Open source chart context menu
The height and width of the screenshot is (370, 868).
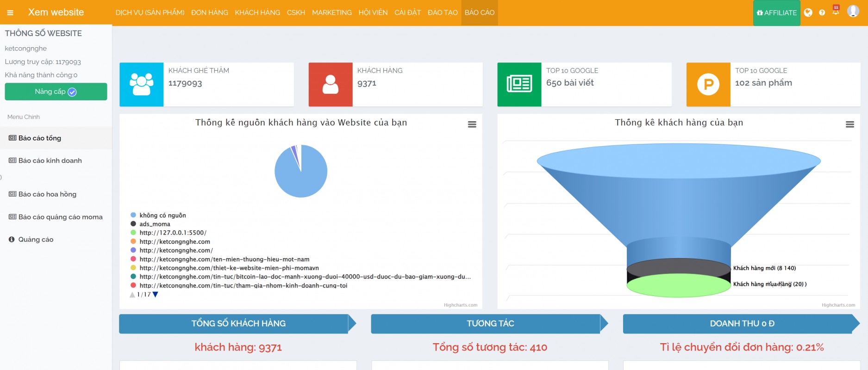pyautogui.click(x=472, y=124)
